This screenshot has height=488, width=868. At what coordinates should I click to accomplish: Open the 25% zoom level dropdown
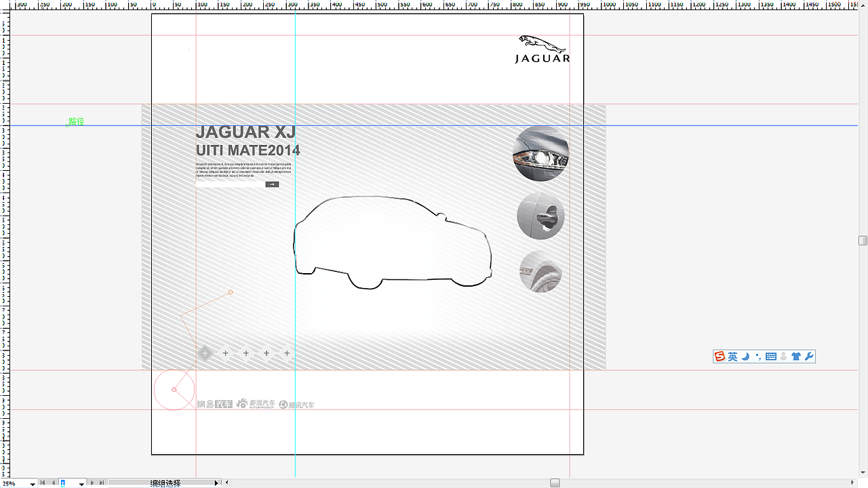click(x=32, y=483)
